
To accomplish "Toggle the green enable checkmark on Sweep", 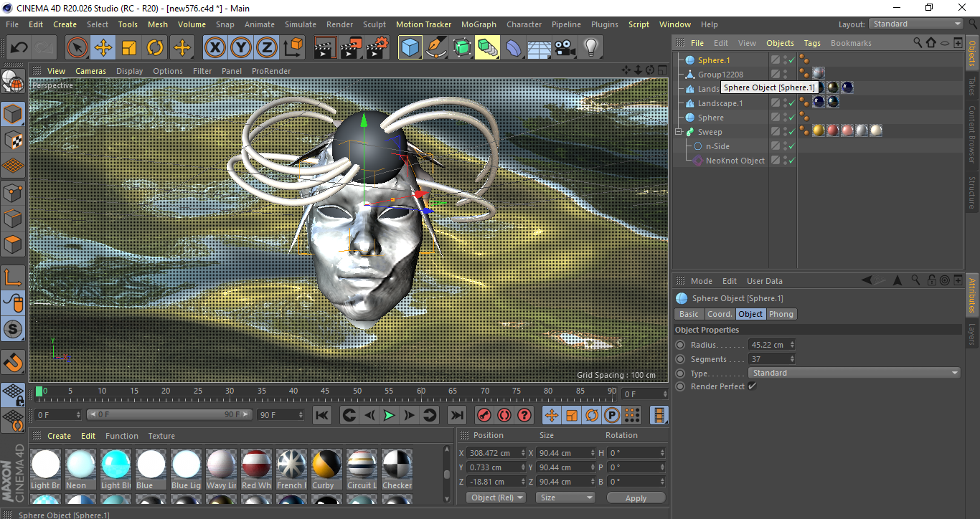I will [x=791, y=130].
